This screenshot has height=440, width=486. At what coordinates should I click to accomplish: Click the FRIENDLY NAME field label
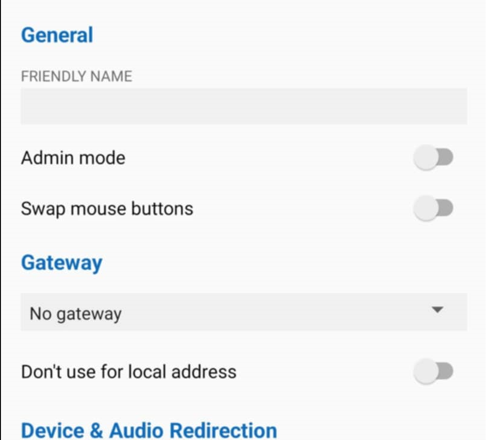77,76
